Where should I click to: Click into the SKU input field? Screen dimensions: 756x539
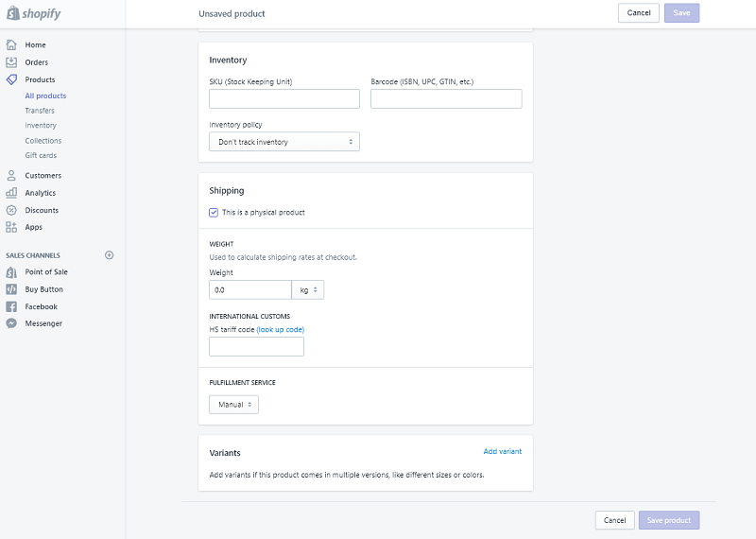pyautogui.click(x=284, y=99)
